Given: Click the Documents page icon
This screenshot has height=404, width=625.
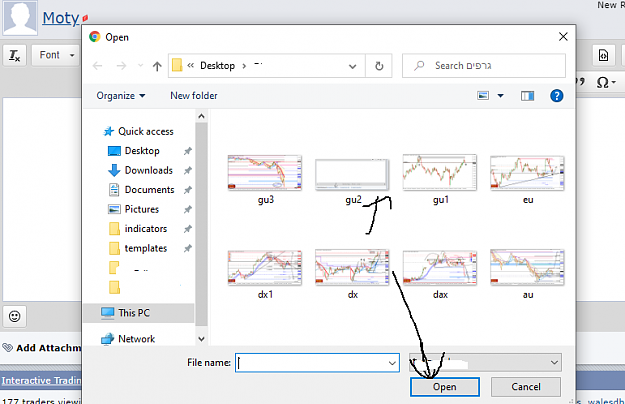Looking at the screenshot, I should point(114,190).
